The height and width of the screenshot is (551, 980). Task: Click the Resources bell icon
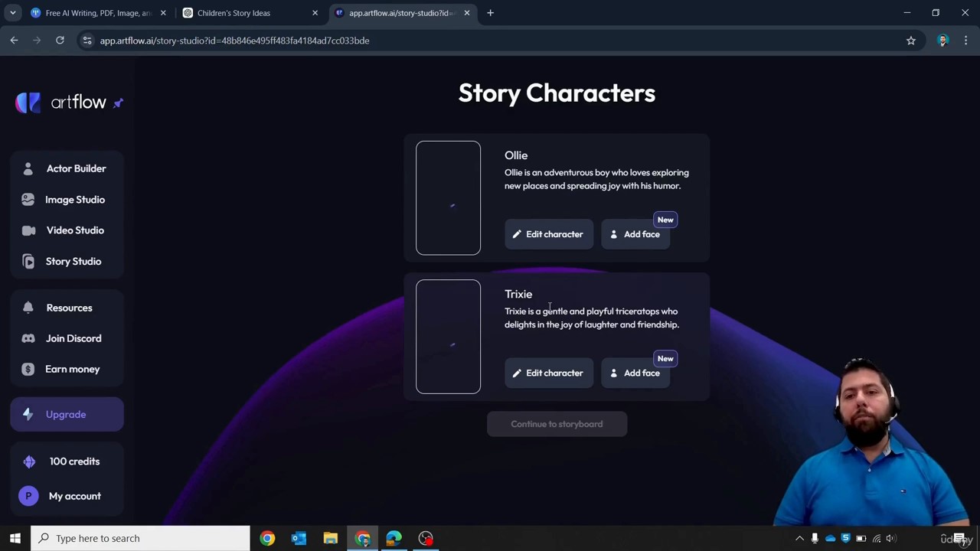28,308
